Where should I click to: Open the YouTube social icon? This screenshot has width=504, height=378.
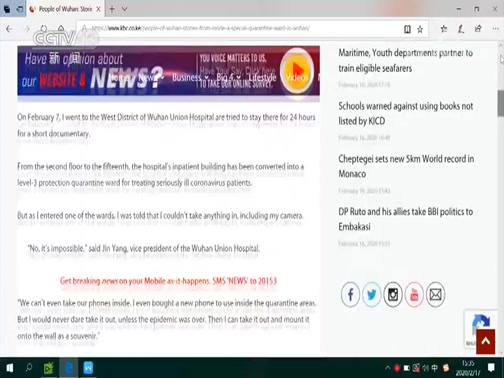414,295
